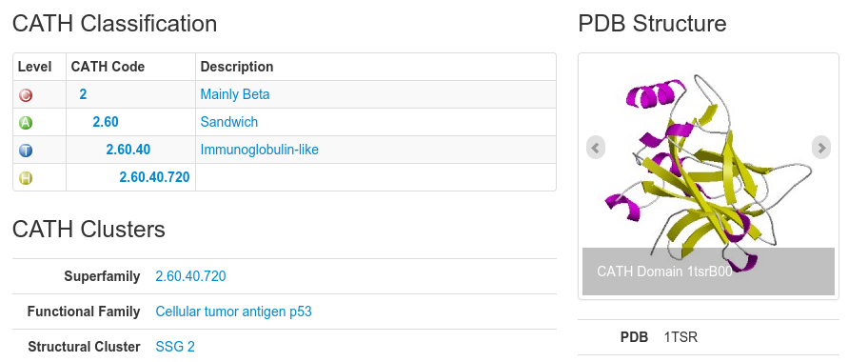Click the red C class level icon
Viewport: 868px width, 362px height.
coord(26,95)
